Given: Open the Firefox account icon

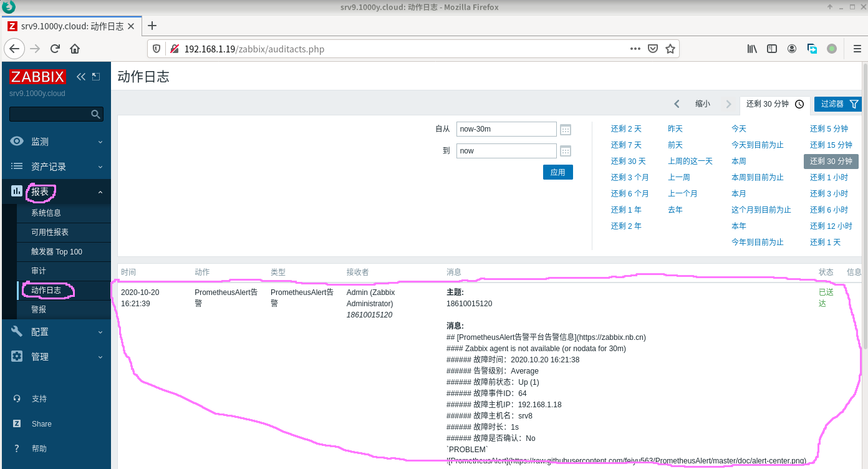Looking at the screenshot, I should 792,49.
